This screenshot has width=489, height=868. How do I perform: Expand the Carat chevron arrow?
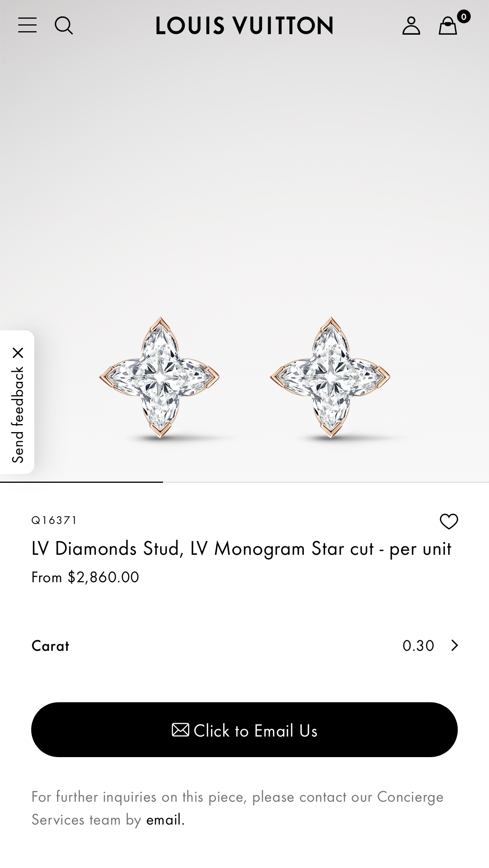pos(454,645)
